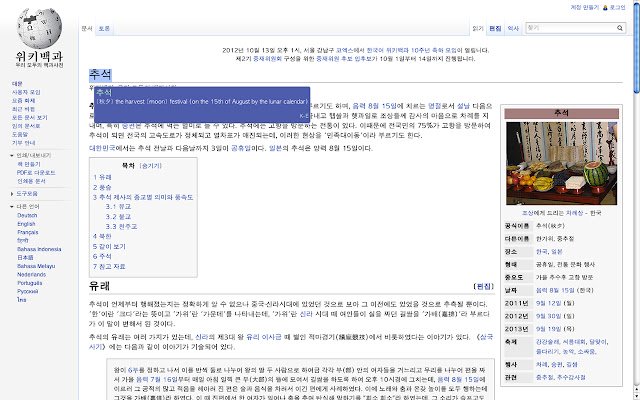Jump to contents entry 2 풍습
The width and height of the screenshot is (640, 400).
[x=102, y=187]
